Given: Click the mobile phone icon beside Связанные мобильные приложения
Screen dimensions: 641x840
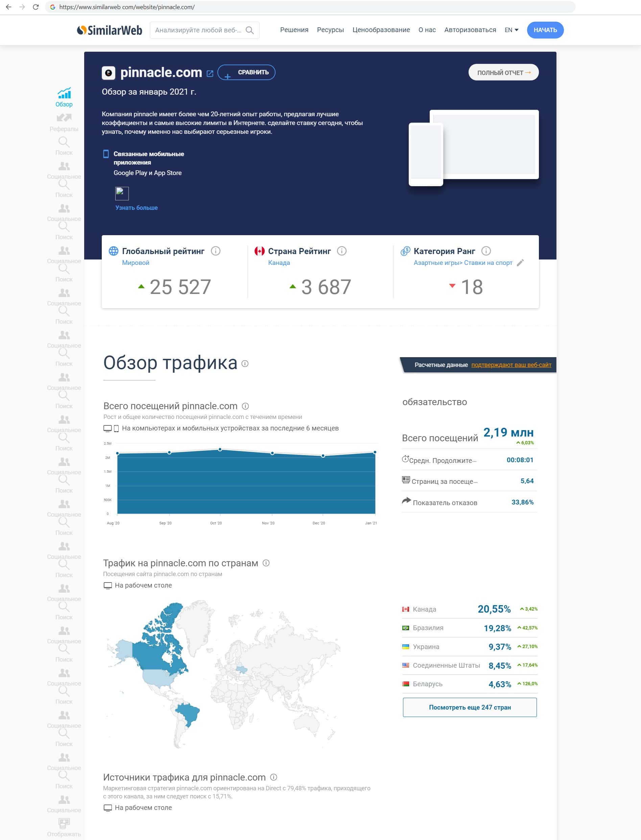Looking at the screenshot, I should coord(106,154).
